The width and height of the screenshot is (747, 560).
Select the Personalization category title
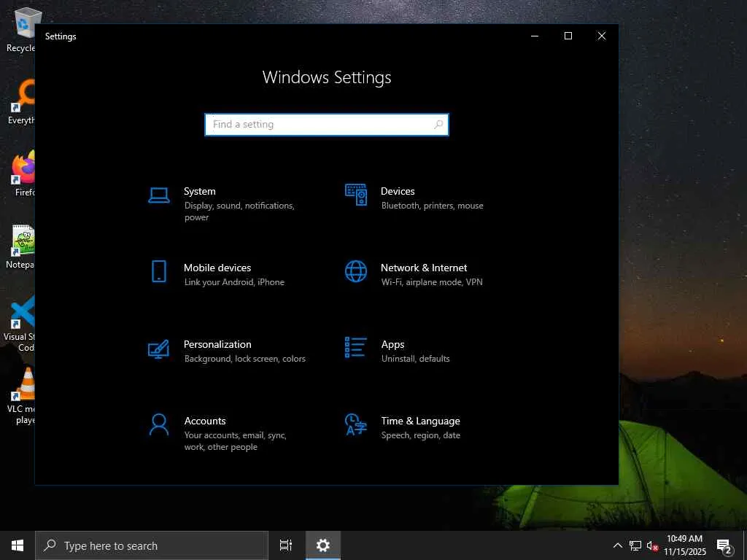tap(217, 344)
